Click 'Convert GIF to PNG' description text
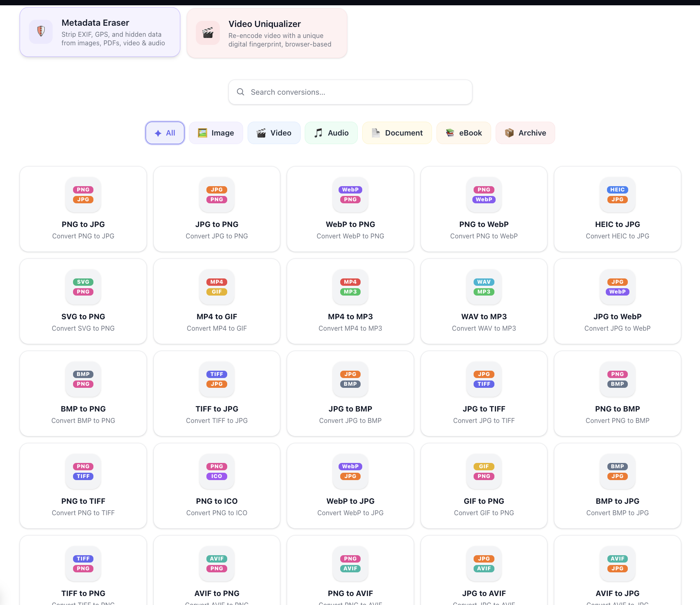 pos(484,513)
